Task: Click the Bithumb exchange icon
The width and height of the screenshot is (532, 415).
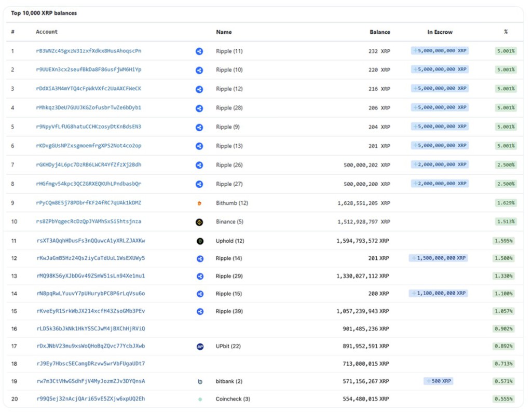Action: pyautogui.click(x=199, y=203)
